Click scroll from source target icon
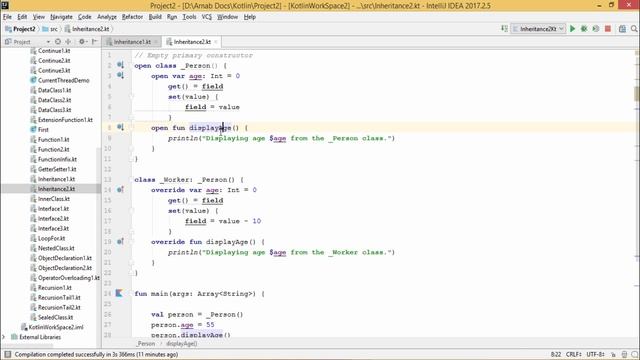Image resolution: width=640 pixels, height=360 pixels. (58, 42)
